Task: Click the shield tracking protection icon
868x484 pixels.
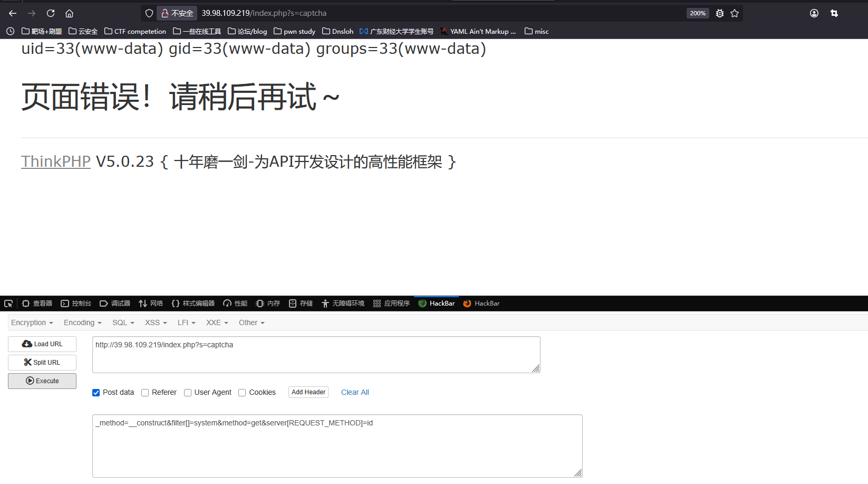Action: pos(149,13)
